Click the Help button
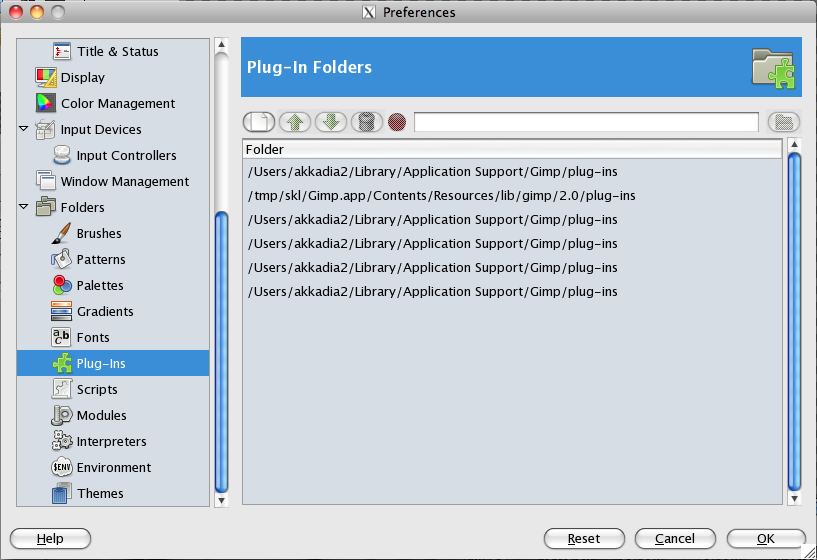This screenshot has width=817, height=560. click(x=51, y=538)
